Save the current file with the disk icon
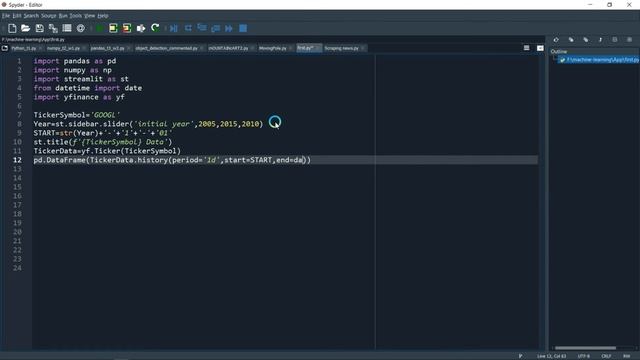The width and height of the screenshot is (640, 360). coord(40,28)
